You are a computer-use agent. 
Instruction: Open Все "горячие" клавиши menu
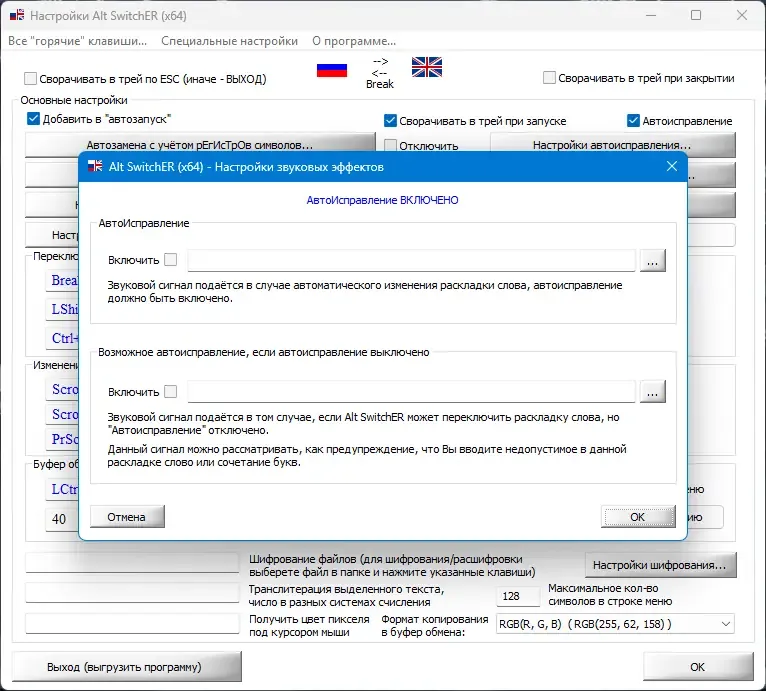click(78, 41)
